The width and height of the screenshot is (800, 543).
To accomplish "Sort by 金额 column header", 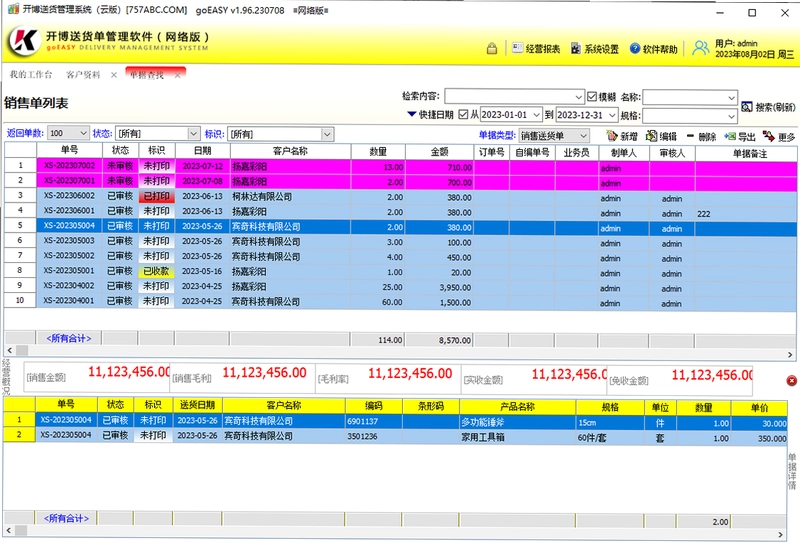I will [x=439, y=152].
